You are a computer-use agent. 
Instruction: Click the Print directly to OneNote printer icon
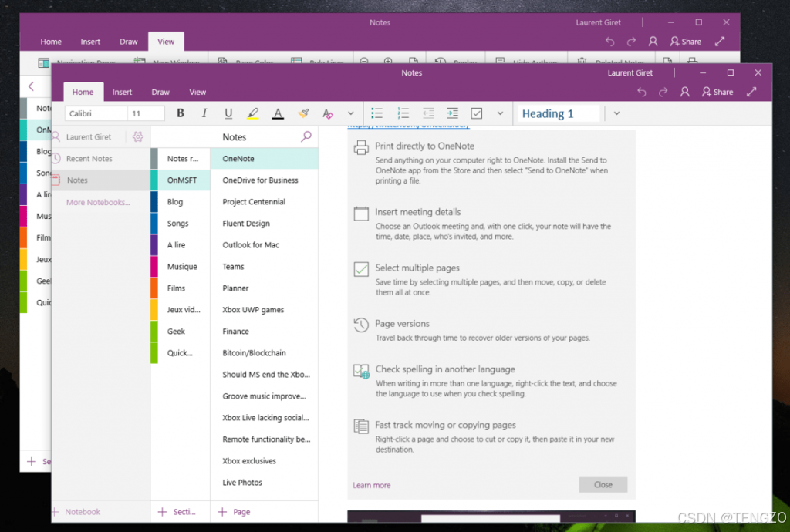pyautogui.click(x=361, y=147)
